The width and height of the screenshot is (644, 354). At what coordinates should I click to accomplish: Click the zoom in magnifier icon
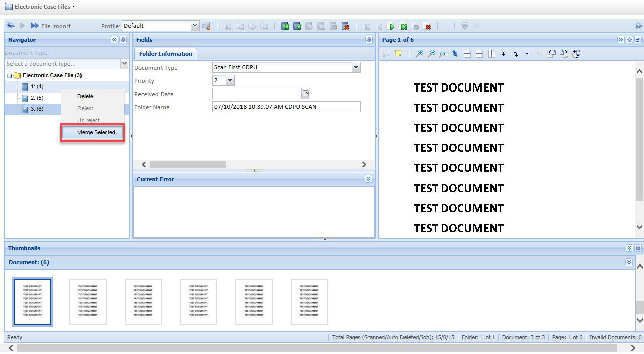coord(419,54)
